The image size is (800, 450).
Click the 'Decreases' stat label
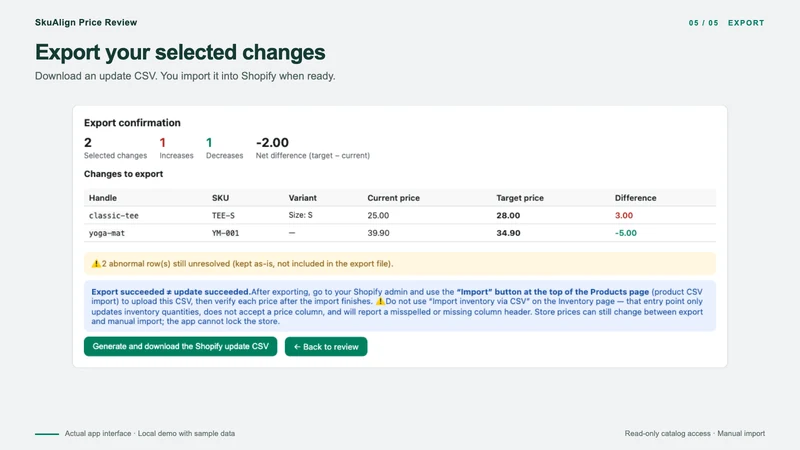(224, 156)
